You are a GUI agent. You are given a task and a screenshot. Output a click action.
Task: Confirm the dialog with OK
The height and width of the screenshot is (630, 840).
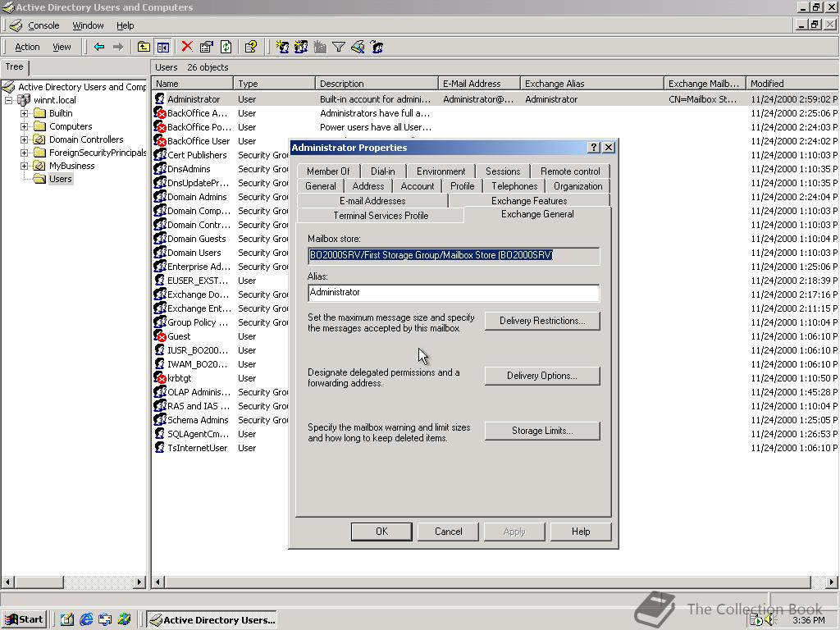click(x=381, y=532)
